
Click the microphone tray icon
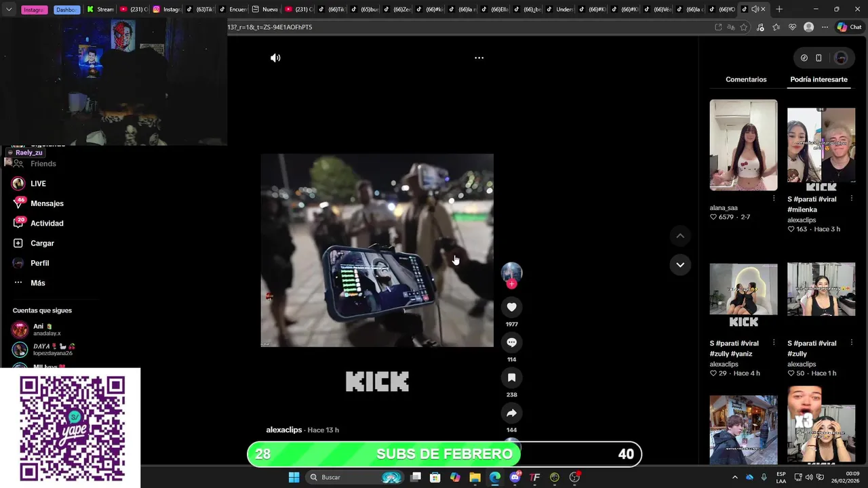pos(764,477)
